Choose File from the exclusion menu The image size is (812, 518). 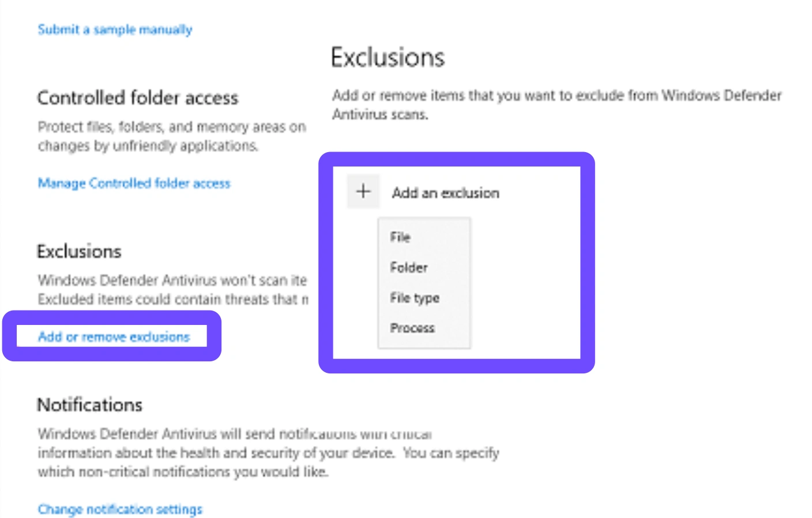(x=400, y=237)
